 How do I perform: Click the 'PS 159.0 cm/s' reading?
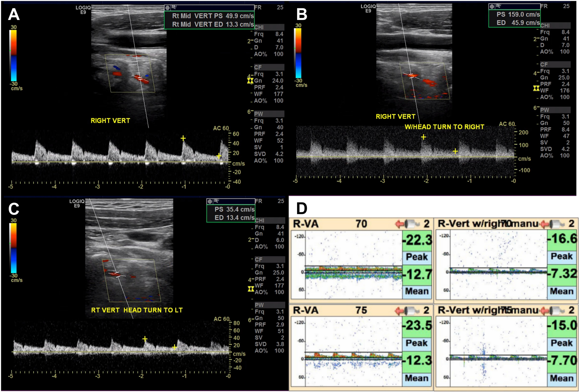[x=518, y=14]
